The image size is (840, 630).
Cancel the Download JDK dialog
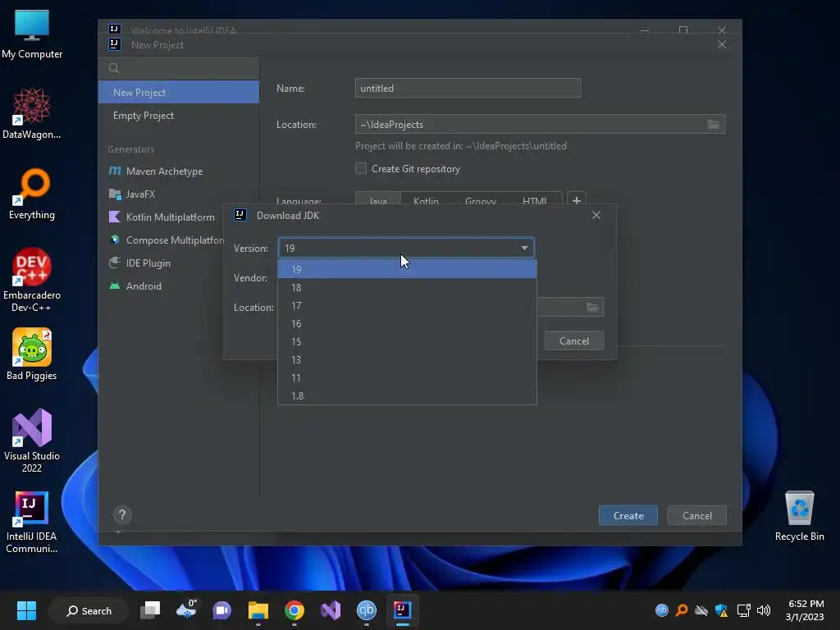point(573,341)
